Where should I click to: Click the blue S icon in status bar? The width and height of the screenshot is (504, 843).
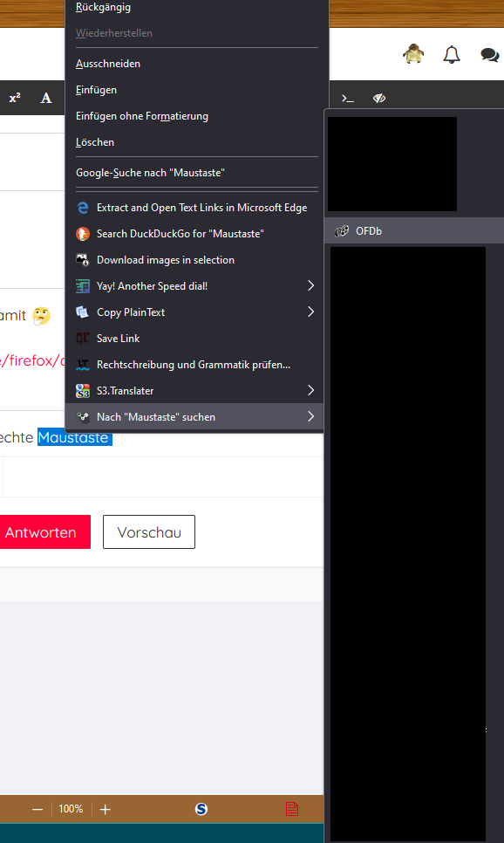(201, 809)
